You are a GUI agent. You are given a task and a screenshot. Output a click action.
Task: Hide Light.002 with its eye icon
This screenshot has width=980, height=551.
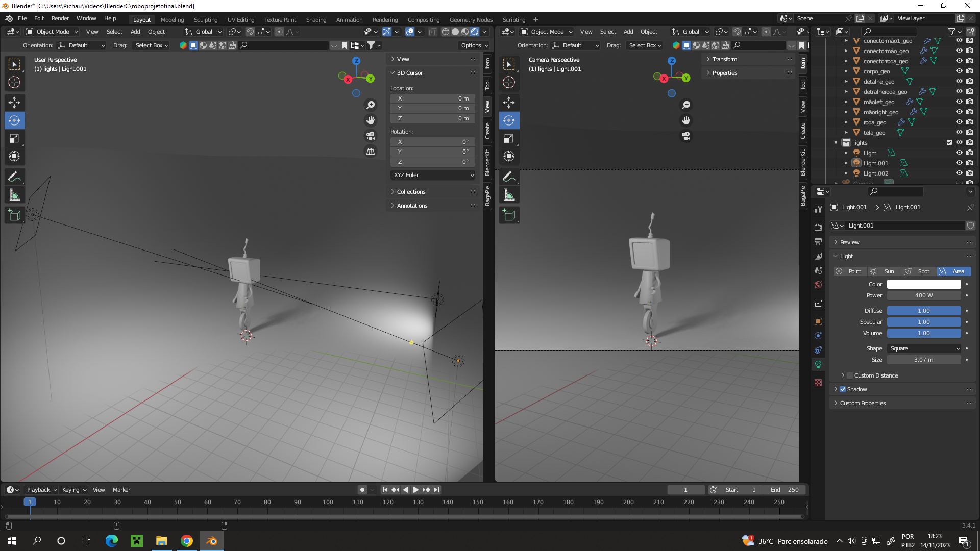click(959, 173)
